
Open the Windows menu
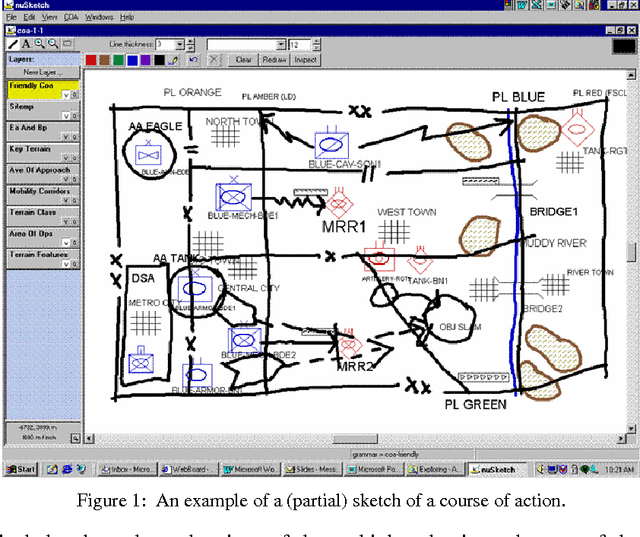99,18
